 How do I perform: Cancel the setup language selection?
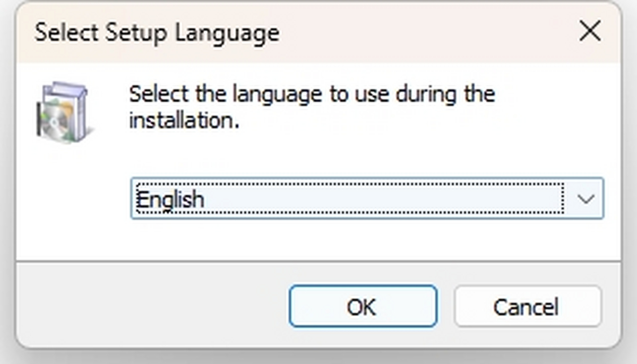coord(527,306)
